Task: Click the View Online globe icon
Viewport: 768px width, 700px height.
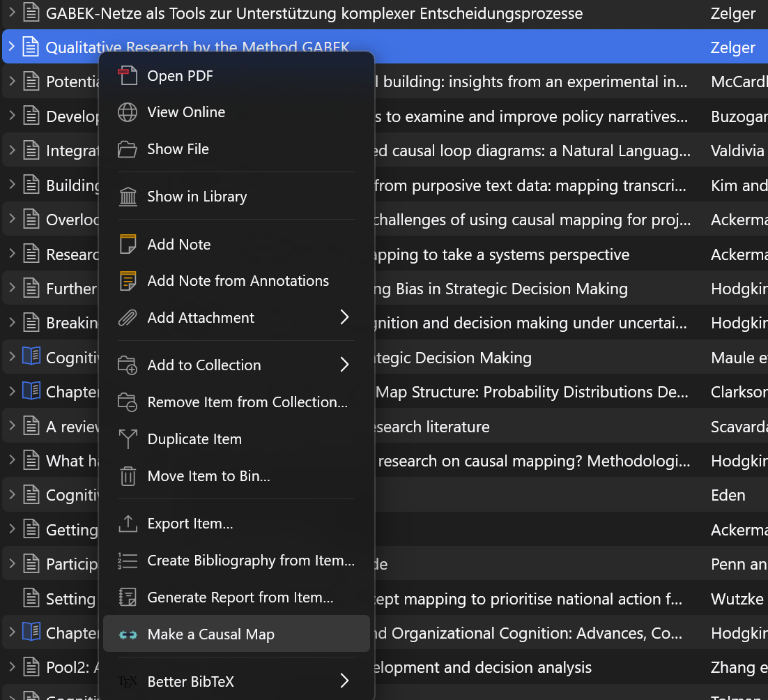Action: (128, 112)
